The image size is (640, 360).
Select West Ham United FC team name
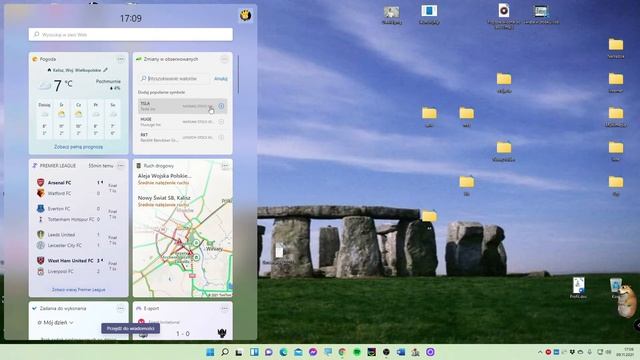tap(71, 260)
